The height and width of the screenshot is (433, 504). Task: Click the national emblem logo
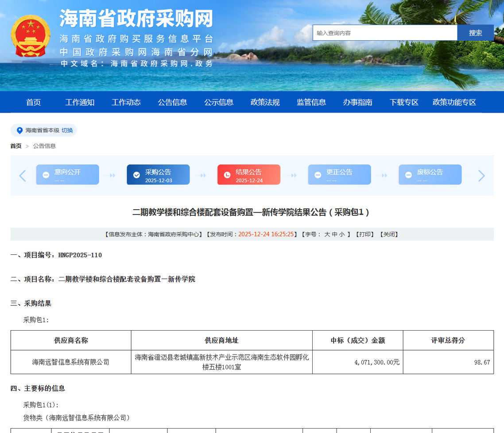click(x=31, y=36)
